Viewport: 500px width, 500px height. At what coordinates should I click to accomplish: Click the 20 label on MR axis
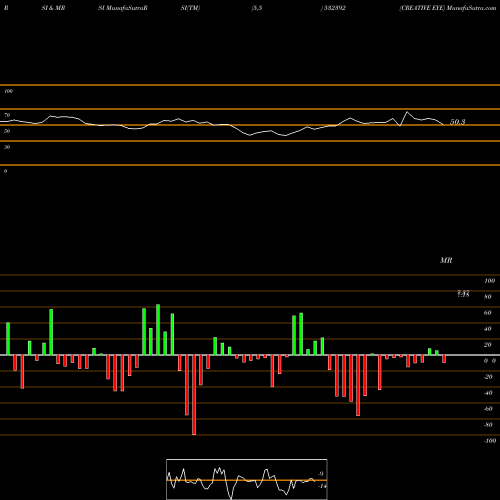point(488,345)
